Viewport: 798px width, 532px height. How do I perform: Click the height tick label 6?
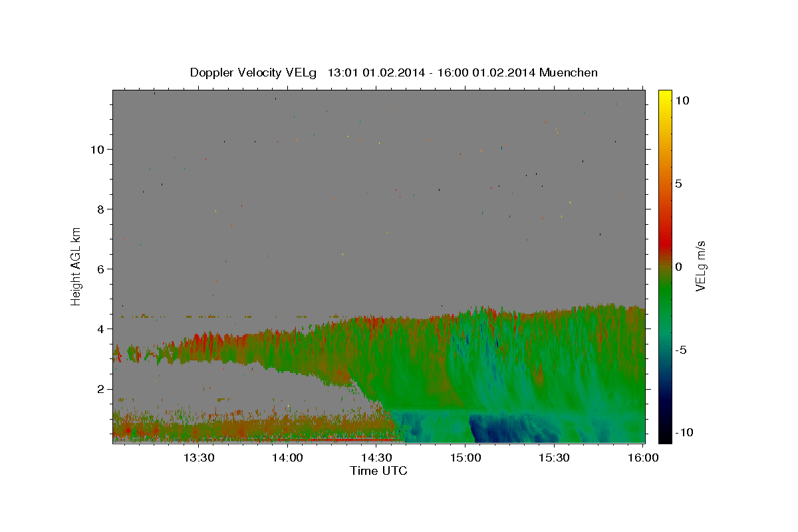click(x=101, y=269)
